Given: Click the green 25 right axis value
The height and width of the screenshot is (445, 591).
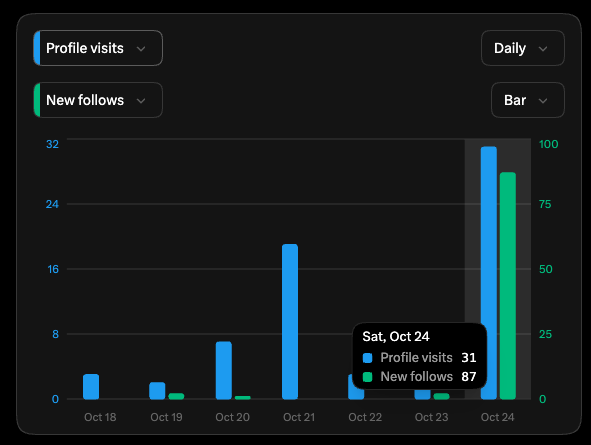Looking at the screenshot, I should click(x=545, y=334).
